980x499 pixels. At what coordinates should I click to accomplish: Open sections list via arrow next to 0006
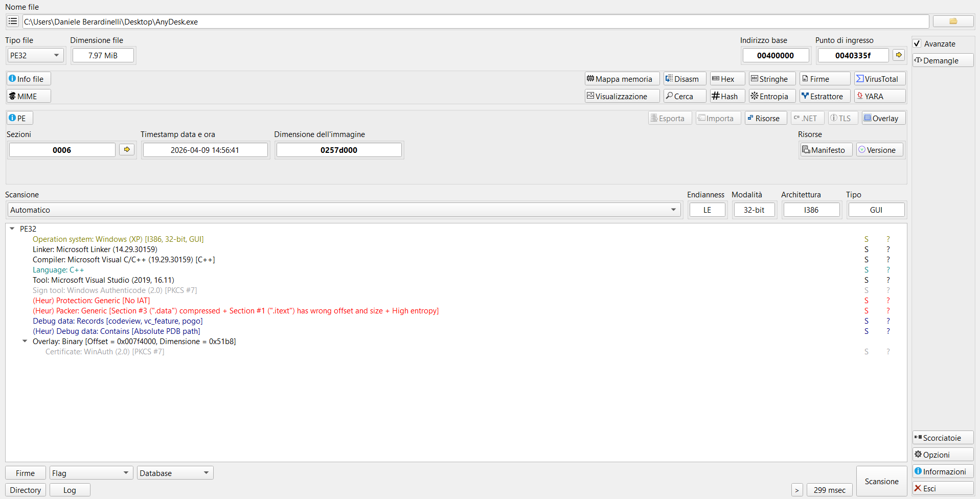click(x=127, y=150)
